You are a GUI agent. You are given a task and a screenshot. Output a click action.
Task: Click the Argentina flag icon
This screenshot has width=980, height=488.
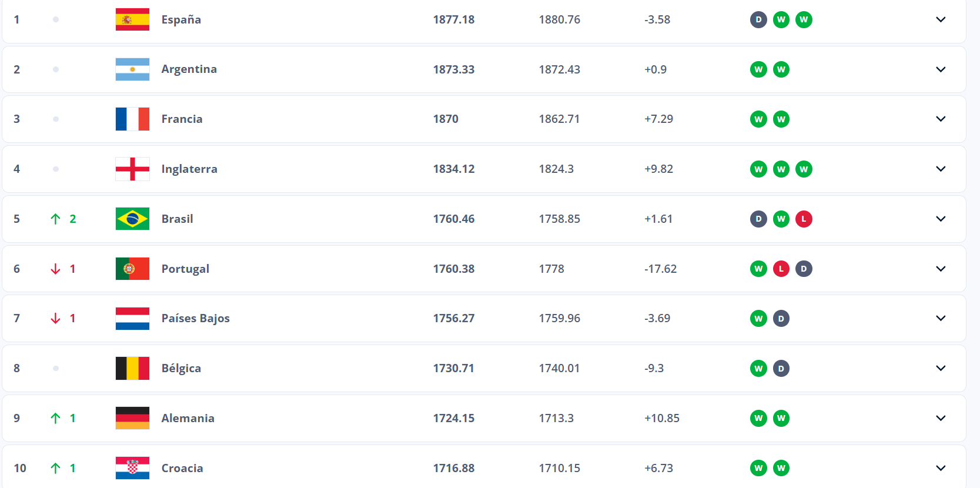point(132,69)
